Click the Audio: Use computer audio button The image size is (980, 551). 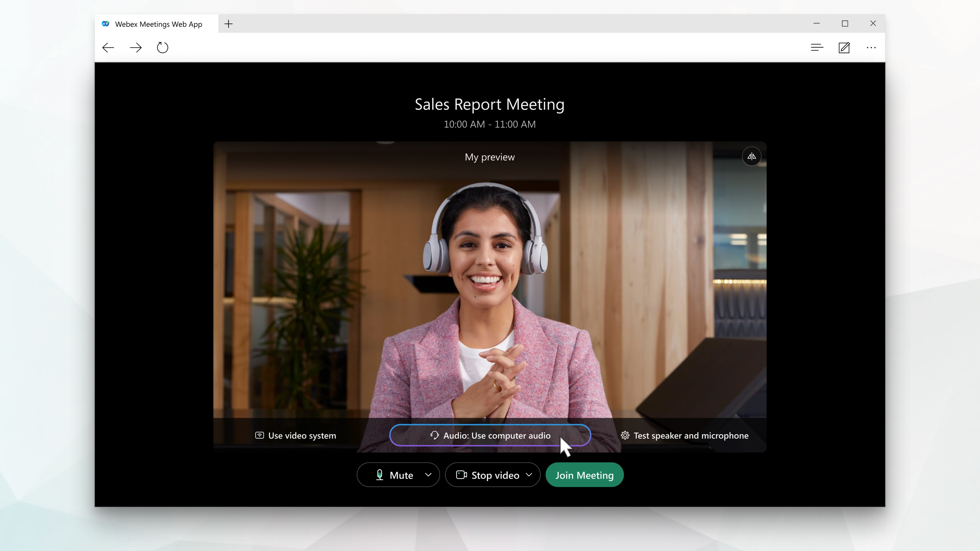tap(490, 435)
